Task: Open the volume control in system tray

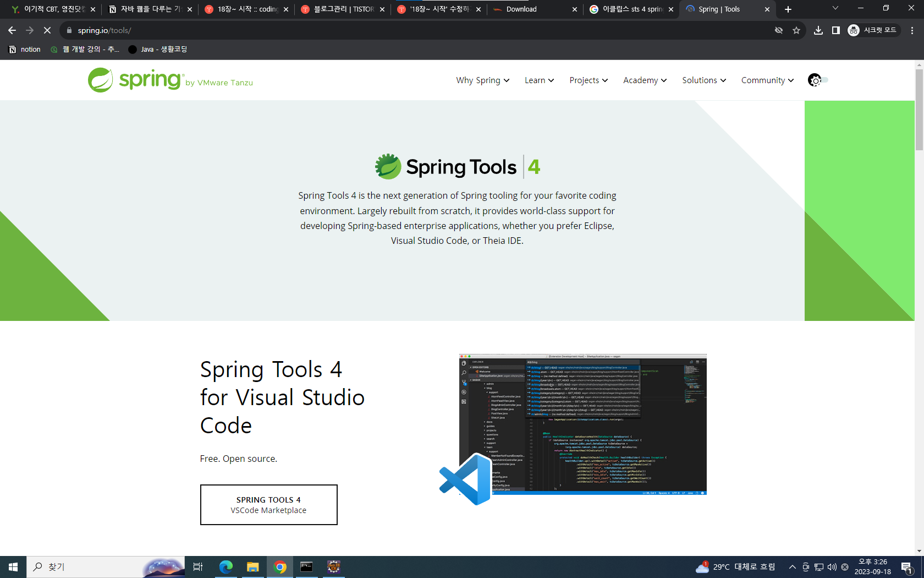Action: [x=832, y=567]
